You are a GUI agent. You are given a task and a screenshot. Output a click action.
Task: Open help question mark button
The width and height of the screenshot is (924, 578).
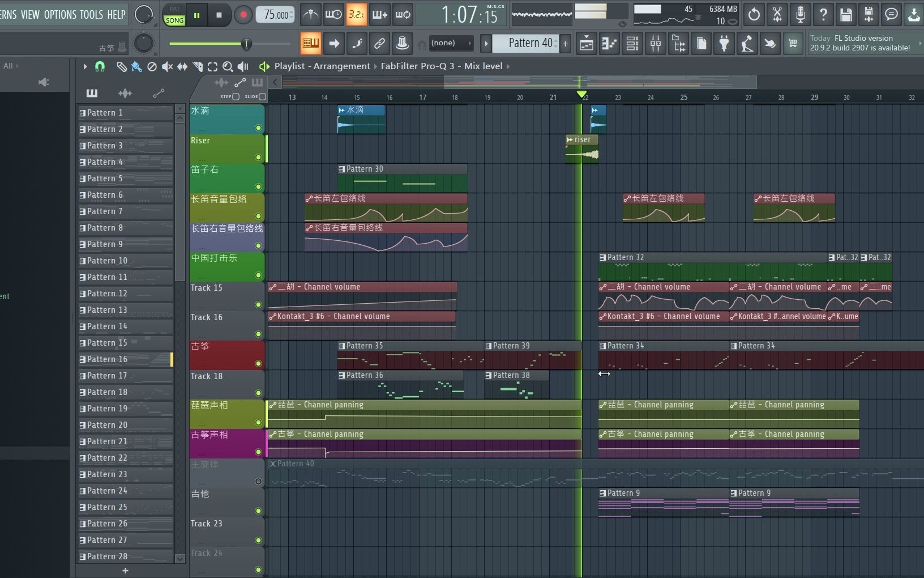tap(823, 15)
